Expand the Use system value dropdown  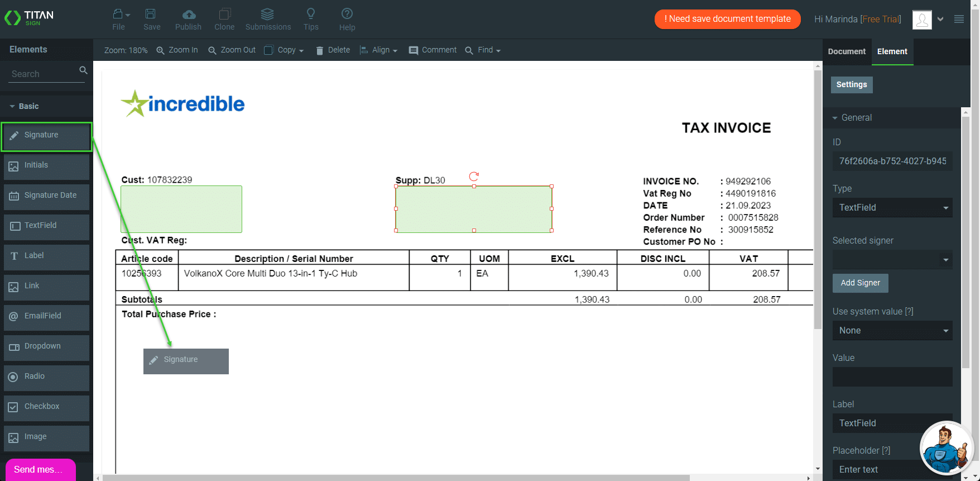point(892,331)
